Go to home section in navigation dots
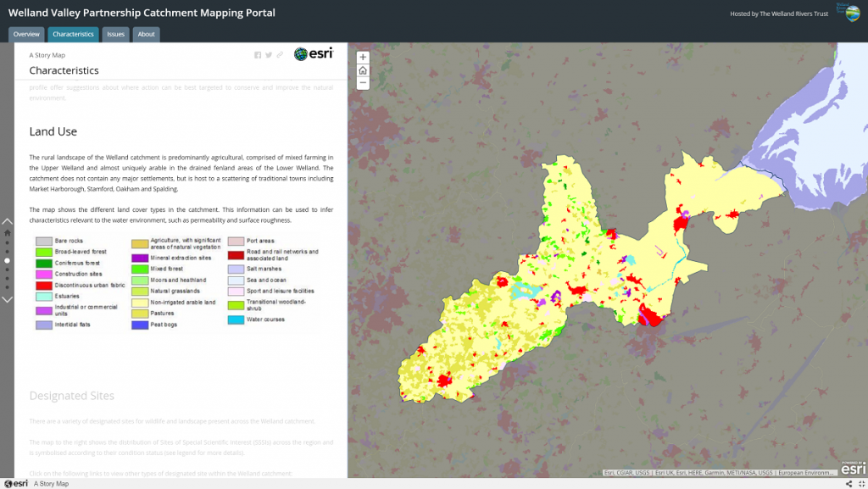The height and width of the screenshot is (489, 868). click(x=8, y=232)
